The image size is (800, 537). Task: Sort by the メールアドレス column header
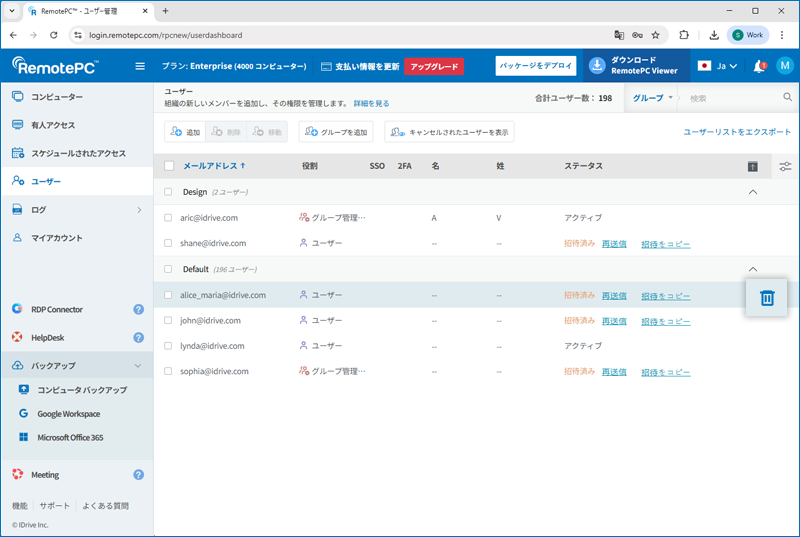(214, 166)
